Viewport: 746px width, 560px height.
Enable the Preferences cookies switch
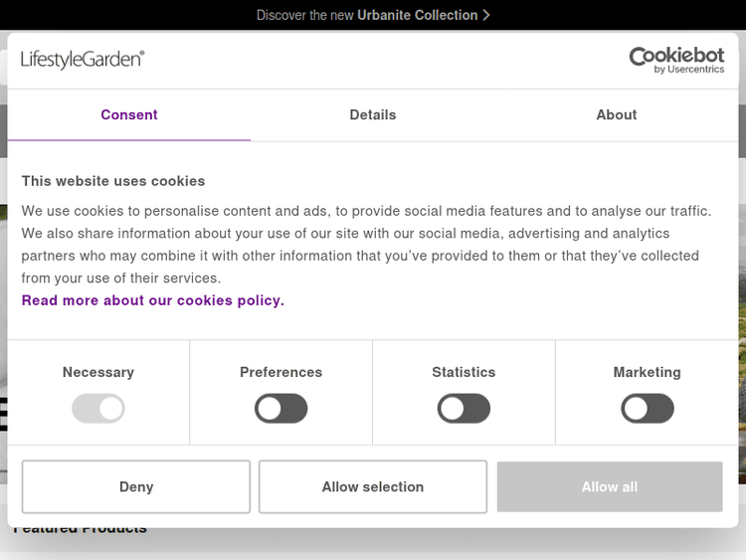pyautogui.click(x=281, y=409)
